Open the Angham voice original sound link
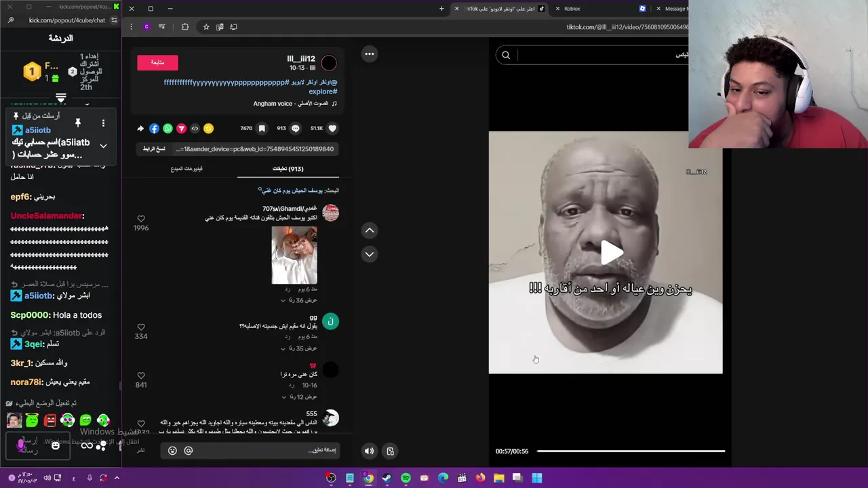The image size is (868, 488). point(295,104)
